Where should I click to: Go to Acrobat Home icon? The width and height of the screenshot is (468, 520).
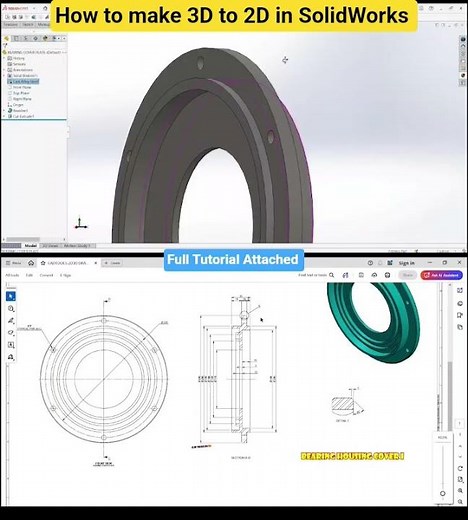pos(31,263)
